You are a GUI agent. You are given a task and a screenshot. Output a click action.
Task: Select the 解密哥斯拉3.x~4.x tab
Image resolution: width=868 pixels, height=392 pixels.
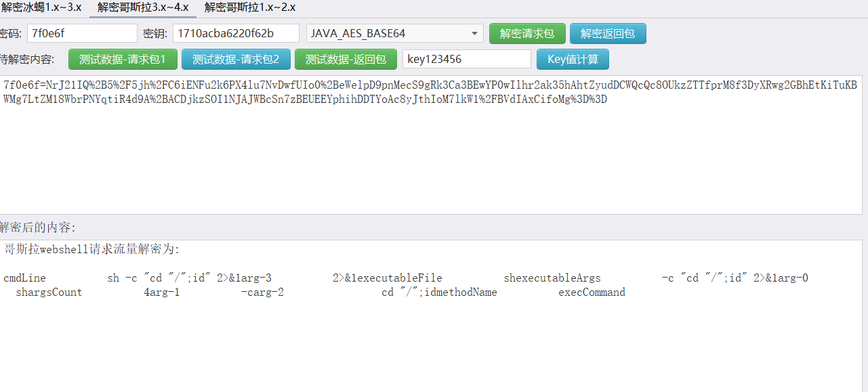click(143, 7)
